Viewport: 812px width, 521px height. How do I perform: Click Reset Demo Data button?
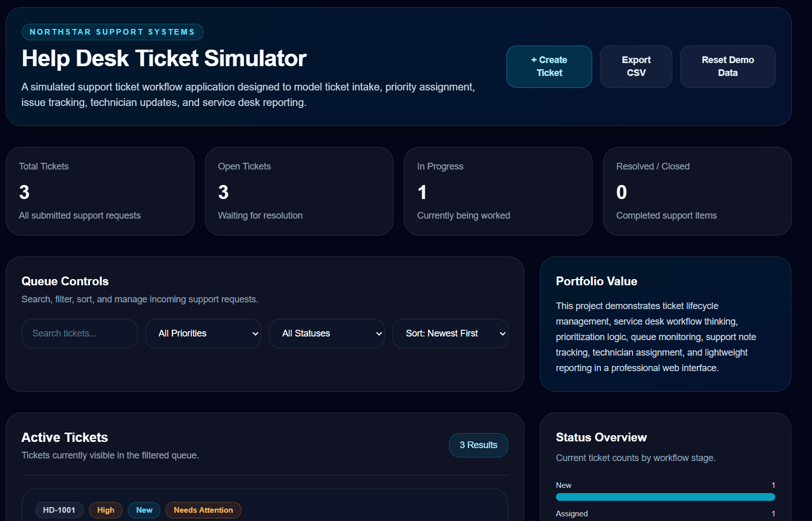[728, 67]
